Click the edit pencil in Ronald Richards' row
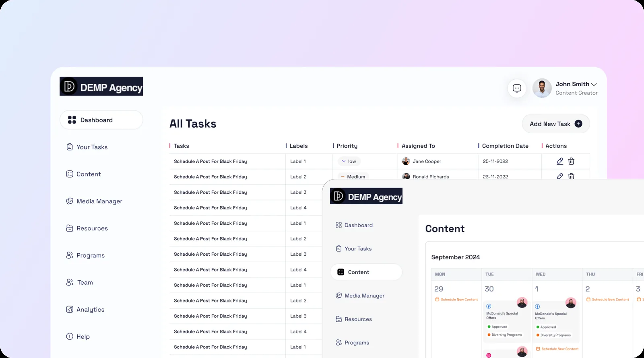 560,176
